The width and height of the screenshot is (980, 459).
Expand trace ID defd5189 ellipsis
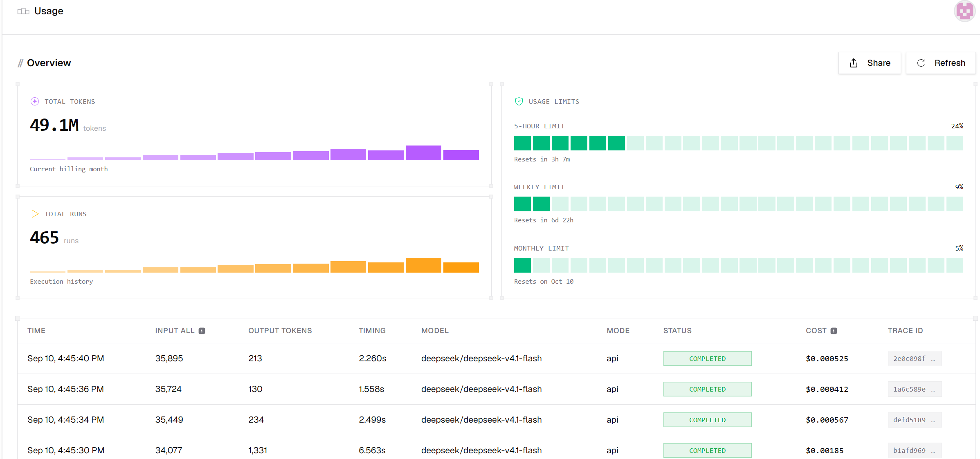pos(933,421)
